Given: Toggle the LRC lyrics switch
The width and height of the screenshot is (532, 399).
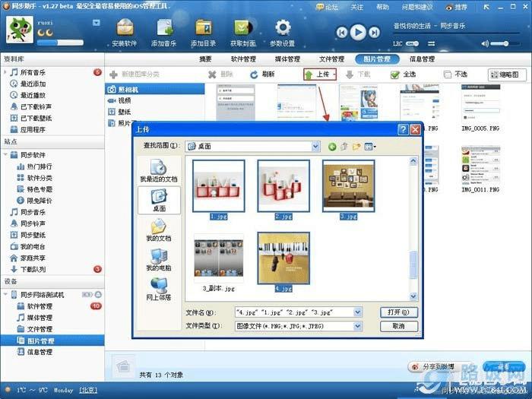Looking at the screenshot, I should pyautogui.click(x=412, y=44).
